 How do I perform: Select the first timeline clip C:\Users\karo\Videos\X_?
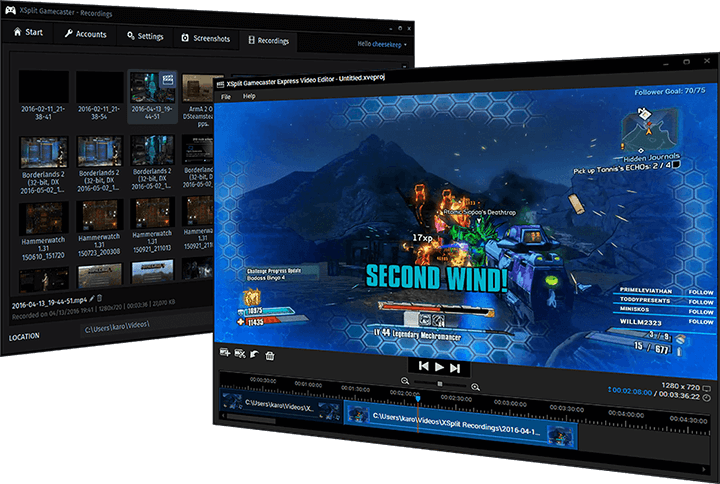pyautogui.click(x=281, y=404)
